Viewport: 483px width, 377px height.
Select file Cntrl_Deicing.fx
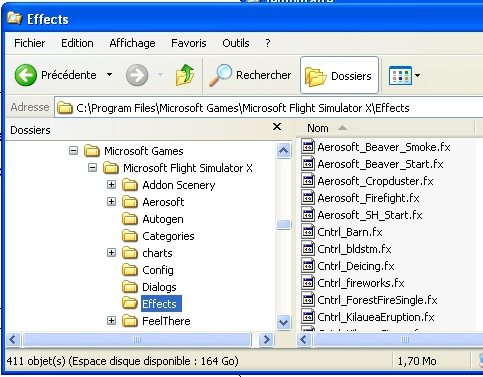pos(356,266)
